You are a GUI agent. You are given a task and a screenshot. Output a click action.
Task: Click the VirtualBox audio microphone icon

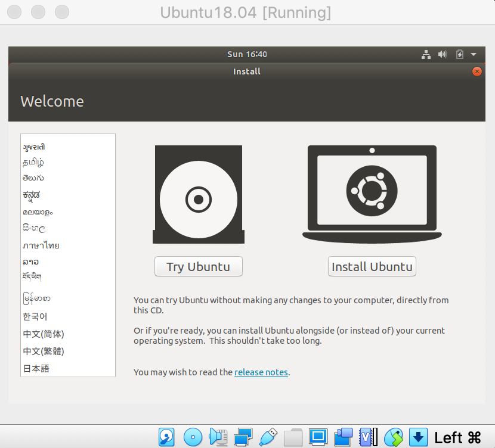click(x=218, y=437)
